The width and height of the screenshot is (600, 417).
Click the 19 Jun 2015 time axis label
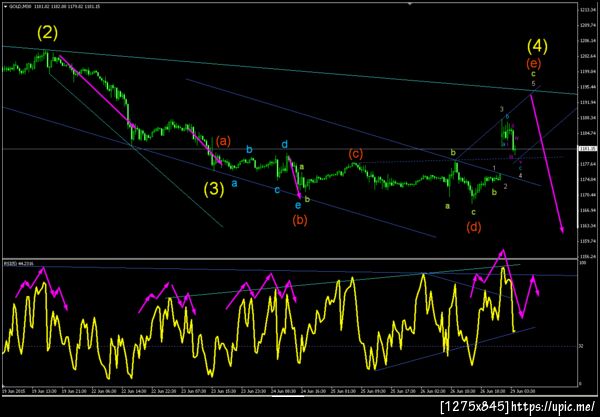[x=13, y=391]
